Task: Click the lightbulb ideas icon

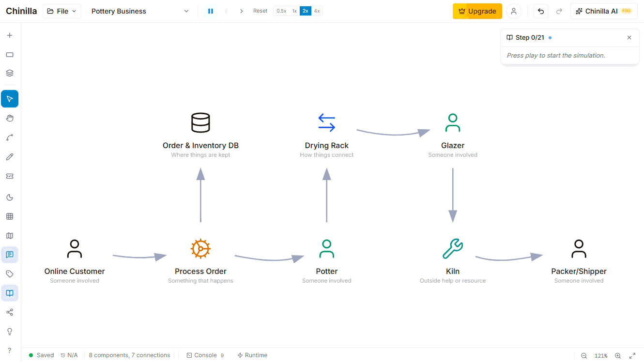Action: point(10,332)
